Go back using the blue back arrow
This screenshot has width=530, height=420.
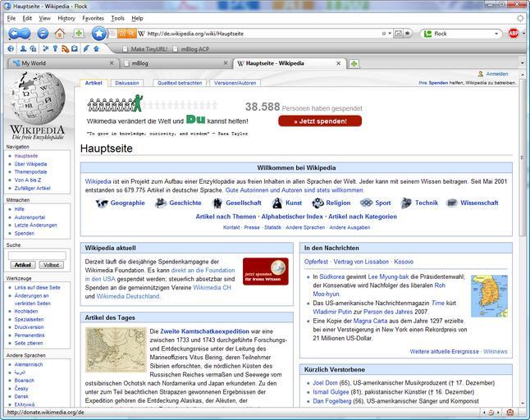(16, 34)
